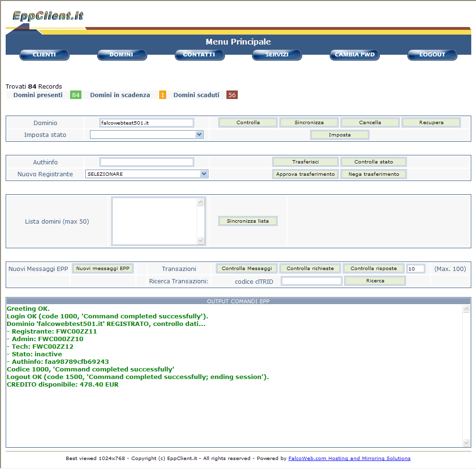The width and height of the screenshot is (476, 469).
Task: Open FalcoWeb.com Hosting and Mirroring Solutions link
Action: (x=350, y=459)
